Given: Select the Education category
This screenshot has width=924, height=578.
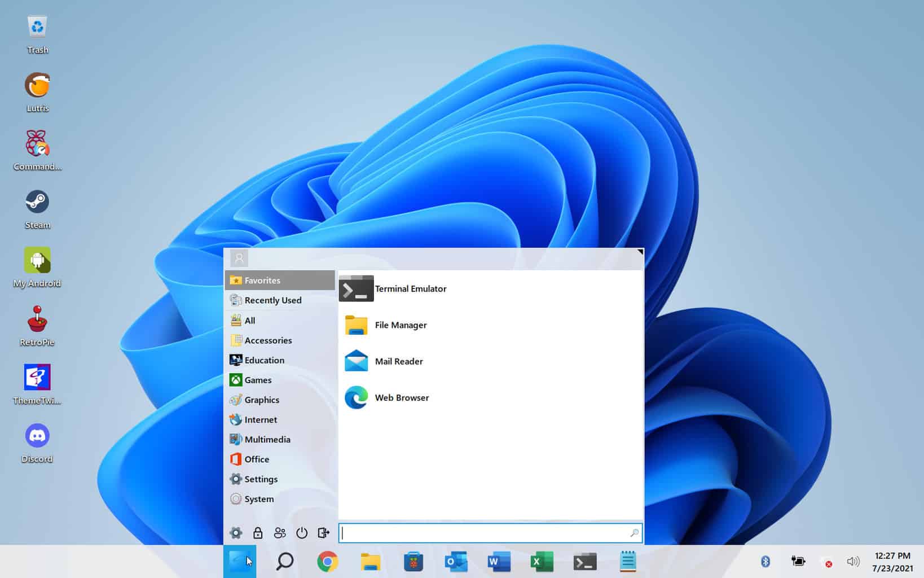Looking at the screenshot, I should click(x=280, y=360).
